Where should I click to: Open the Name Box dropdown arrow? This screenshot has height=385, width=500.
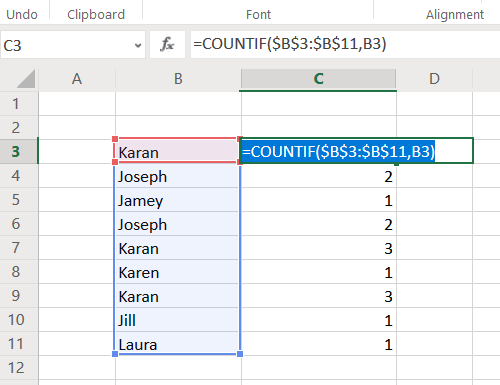click(x=138, y=45)
